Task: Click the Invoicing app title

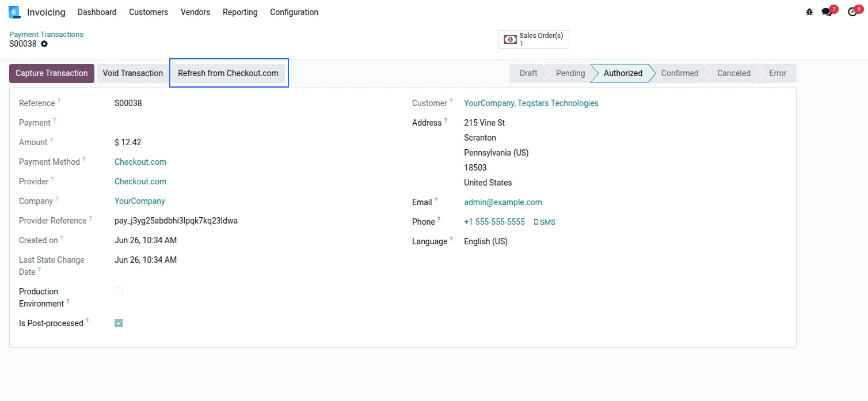Action: (x=46, y=12)
